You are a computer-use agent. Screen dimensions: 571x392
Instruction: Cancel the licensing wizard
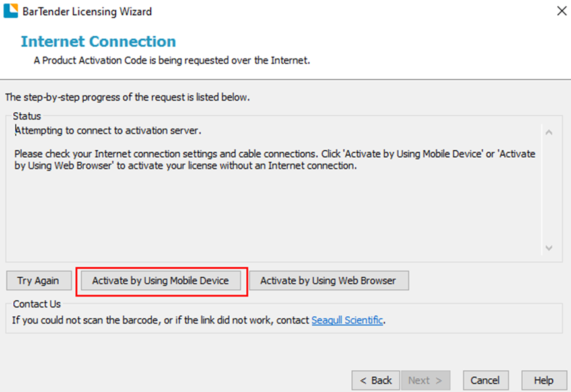[x=485, y=380]
